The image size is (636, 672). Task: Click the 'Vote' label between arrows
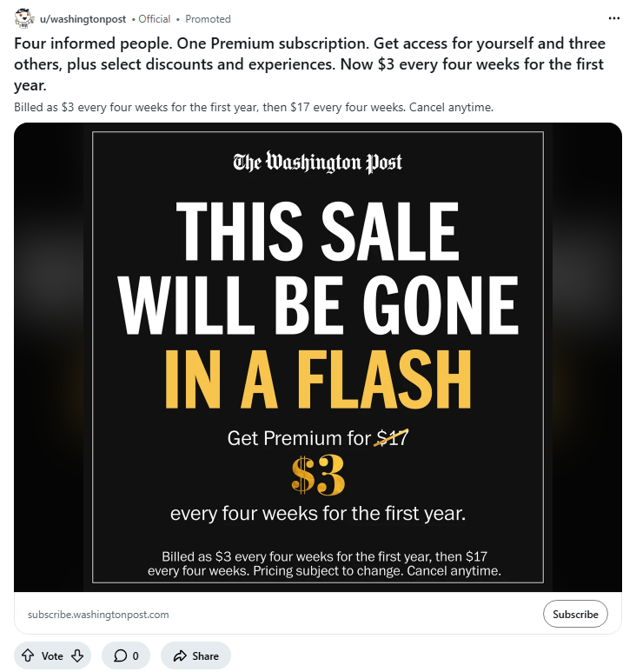(53, 655)
